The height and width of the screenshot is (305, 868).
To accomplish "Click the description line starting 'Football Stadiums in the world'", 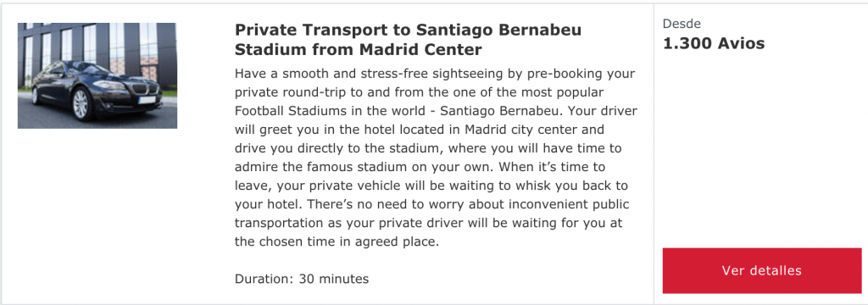I will click(x=436, y=111).
